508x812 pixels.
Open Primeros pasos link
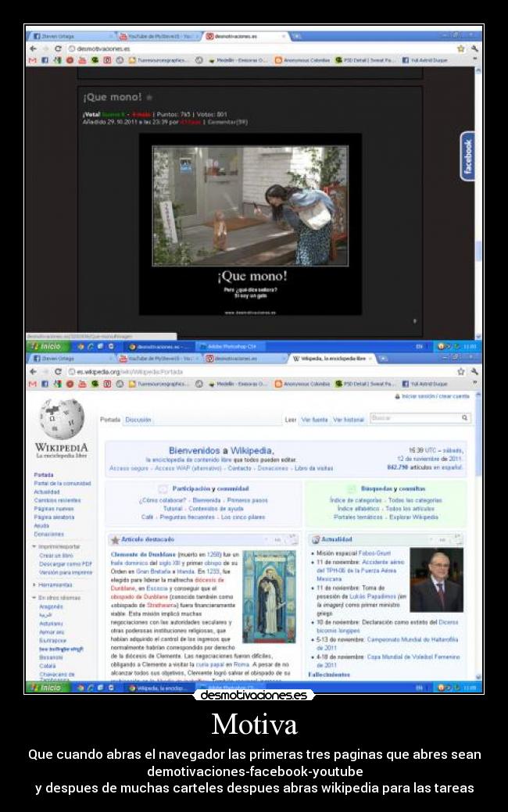pyautogui.click(x=248, y=500)
